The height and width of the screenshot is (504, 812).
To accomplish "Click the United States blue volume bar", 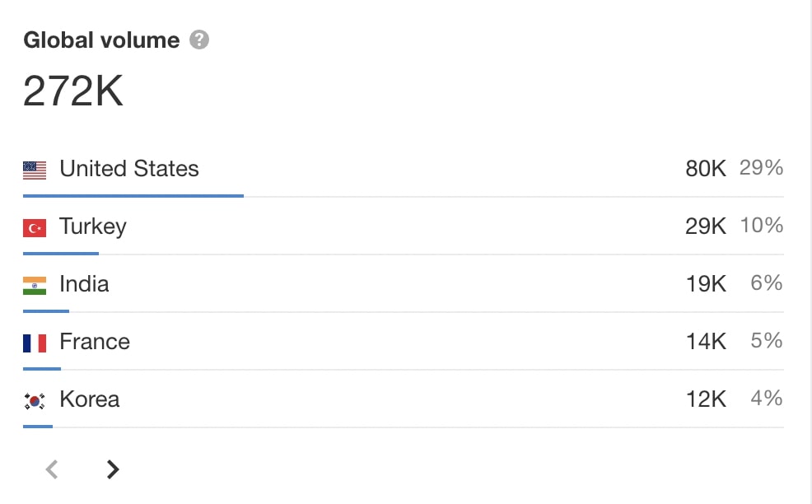I will [x=133, y=196].
